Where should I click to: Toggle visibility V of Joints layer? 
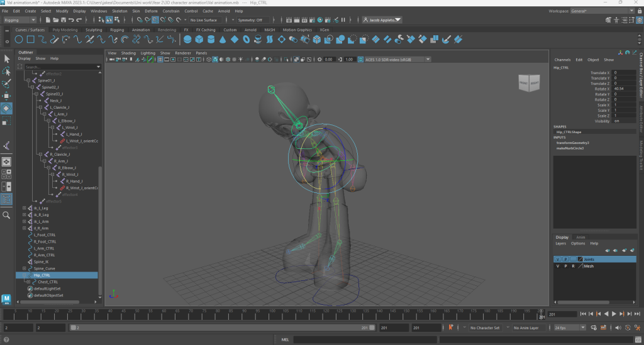click(557, 259)
